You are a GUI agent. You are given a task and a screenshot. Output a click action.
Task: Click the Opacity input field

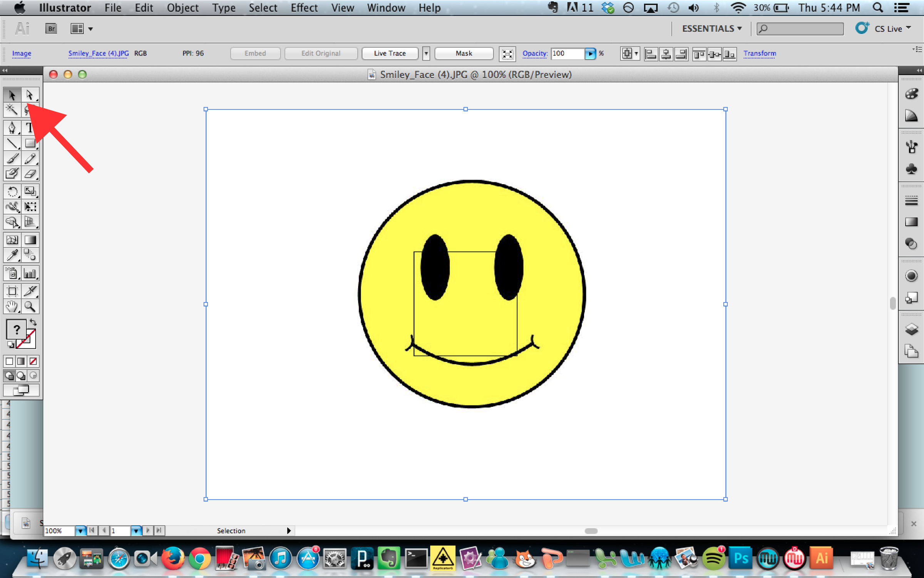(567, 53)
